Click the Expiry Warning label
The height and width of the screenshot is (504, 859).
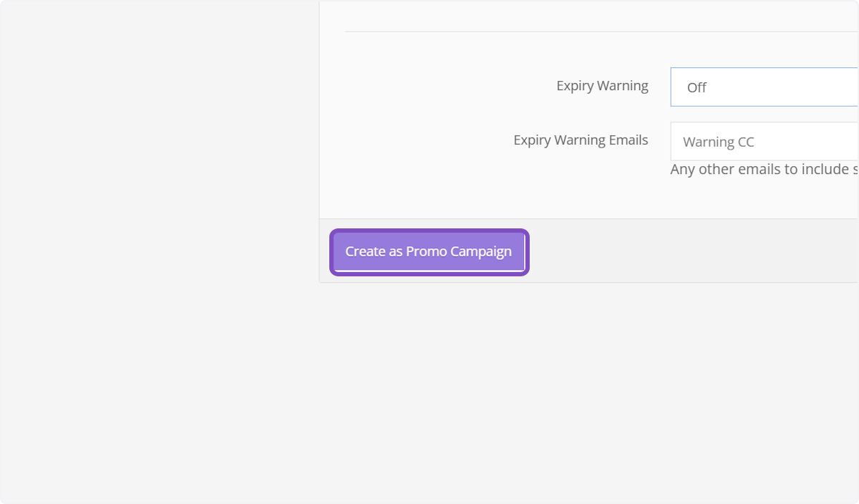pyautogui.click(x=602, y=86)
